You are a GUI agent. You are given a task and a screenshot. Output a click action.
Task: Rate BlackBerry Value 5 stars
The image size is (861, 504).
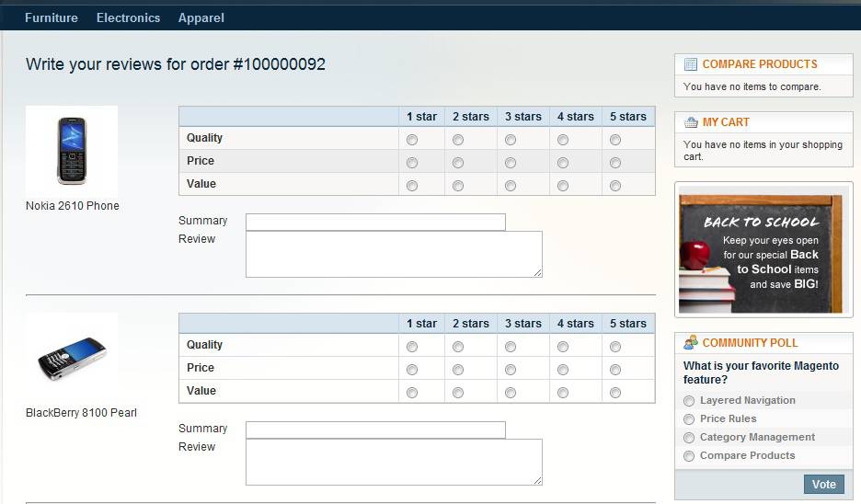[615, 393]
